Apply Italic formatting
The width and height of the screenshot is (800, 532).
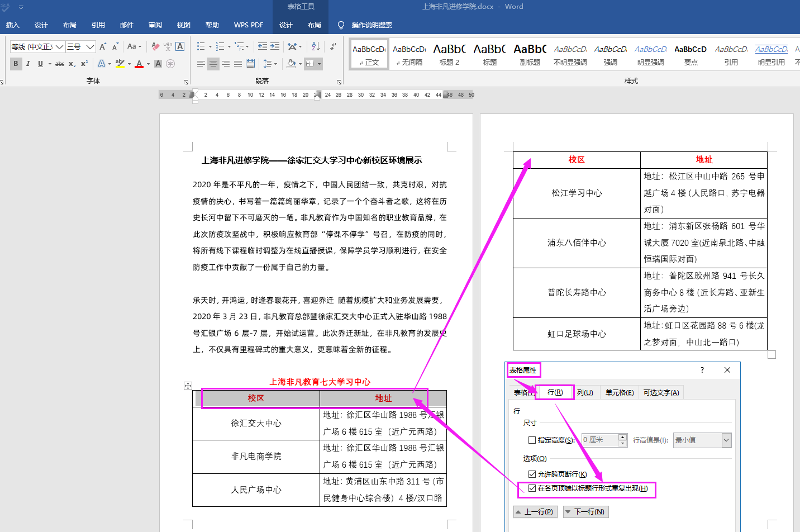(x=28, y=64)
